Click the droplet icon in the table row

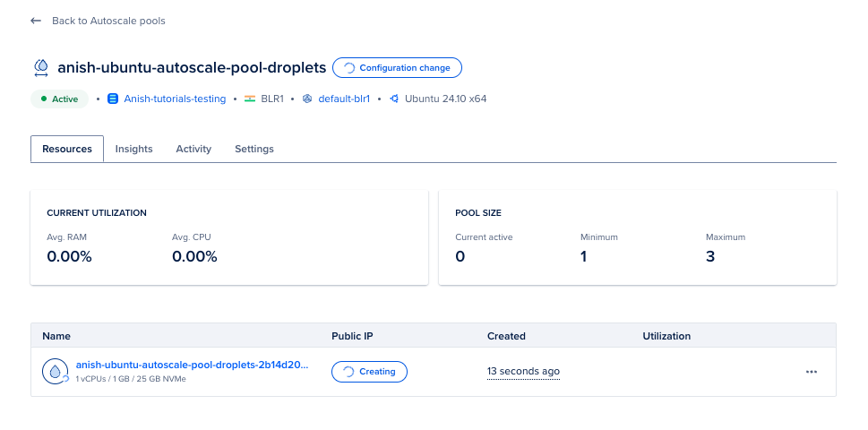pos(55,371)
